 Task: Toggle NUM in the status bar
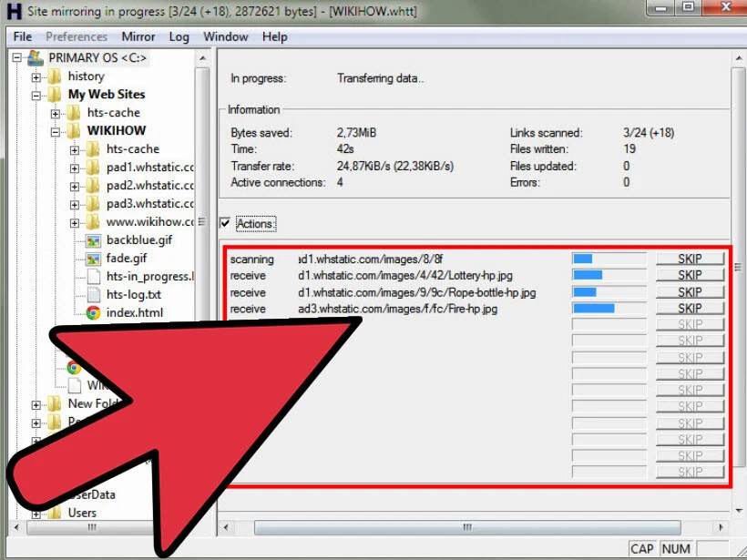pos(675,548)
